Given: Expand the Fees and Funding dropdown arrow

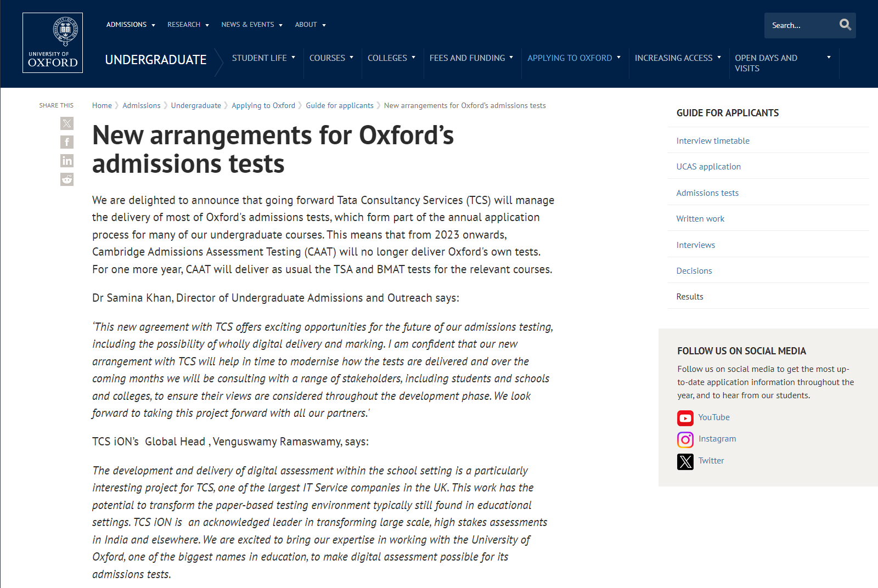Looking at the screenshot, I should [511, 57].
